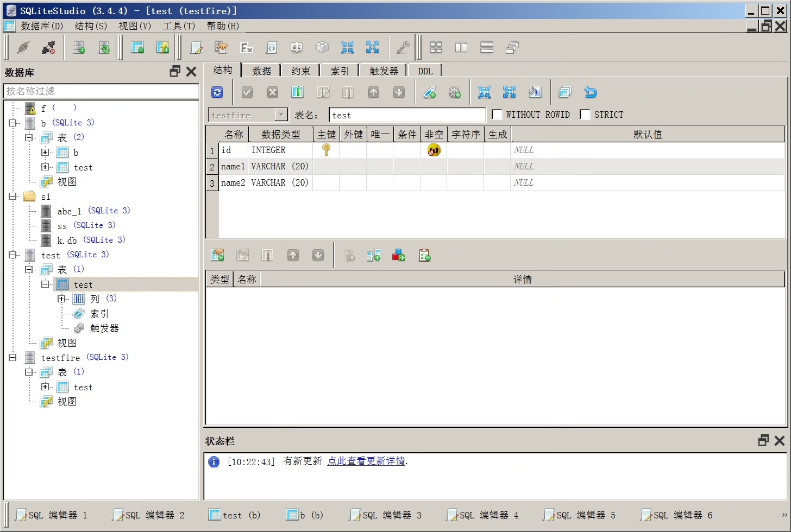Click the create trigger gear icon
This screenshot has width=791, height=532.
(455, 92)
